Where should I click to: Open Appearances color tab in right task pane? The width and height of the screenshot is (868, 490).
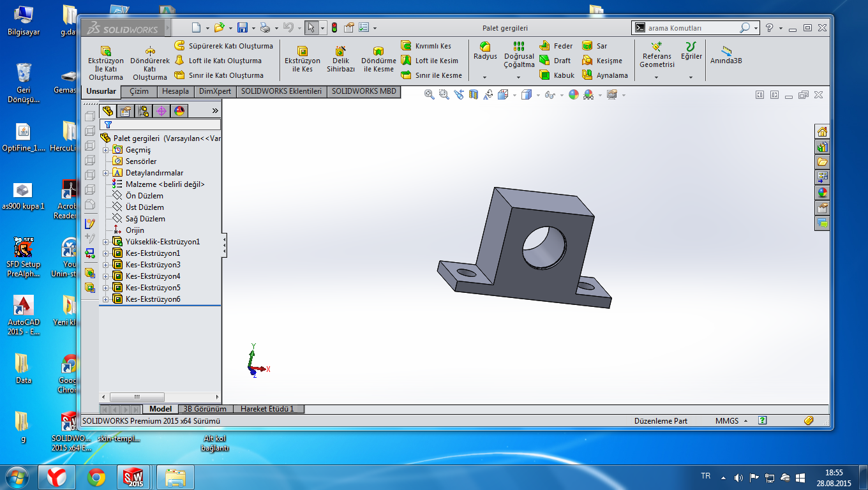822,192
